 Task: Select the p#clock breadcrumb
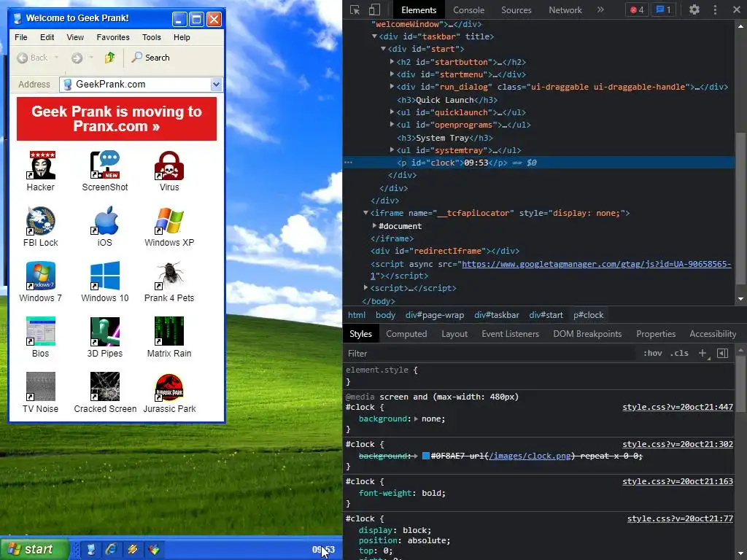(589, 315)
